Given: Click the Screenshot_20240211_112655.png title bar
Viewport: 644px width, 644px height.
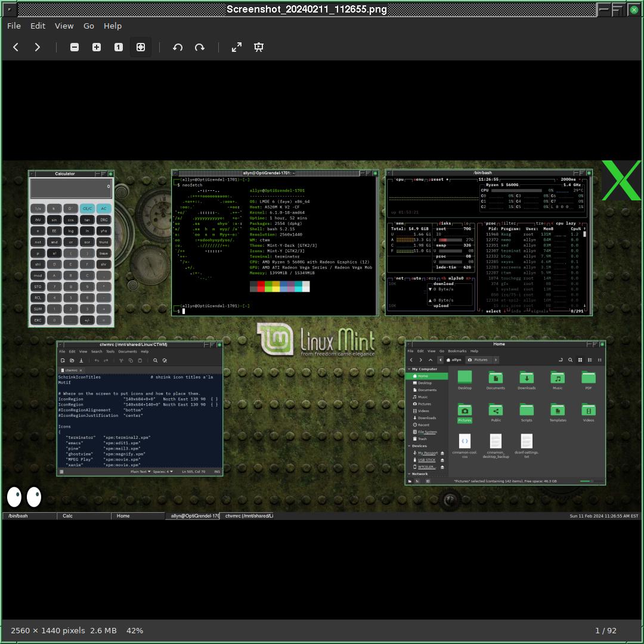Looking at the screenshot, I should (306, 10).
